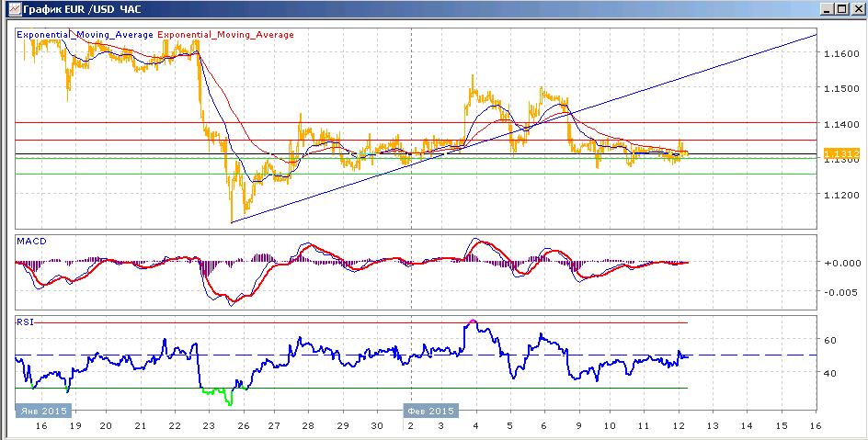Screen dimensions: 868x440
Task: Click the Янв 2015 month marker
Action: (44, 411)
